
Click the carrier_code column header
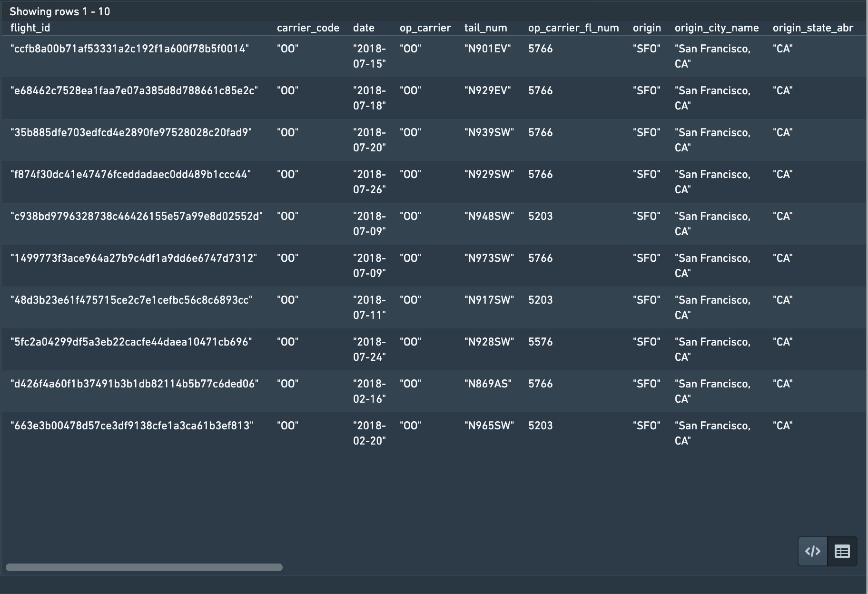tap(308, 28)
